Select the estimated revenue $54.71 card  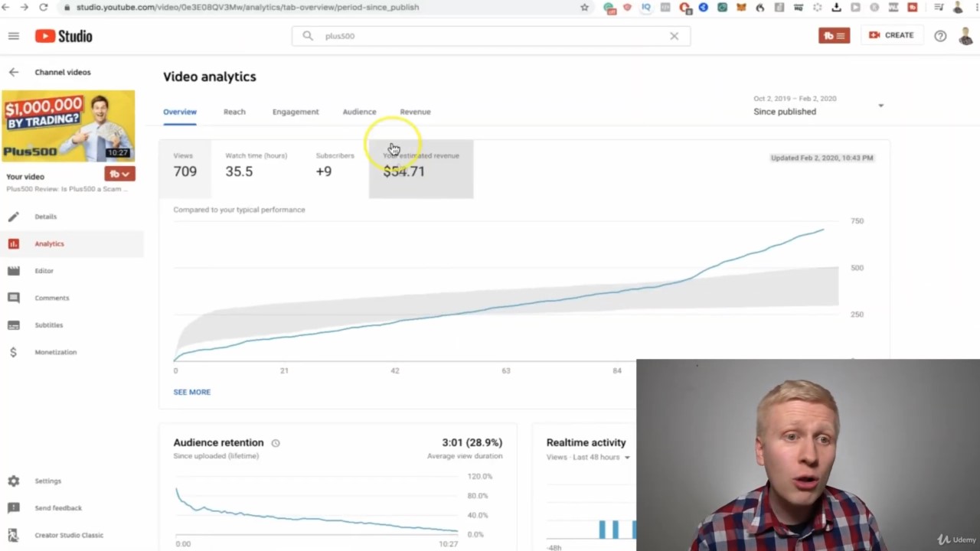click(421, 168)
